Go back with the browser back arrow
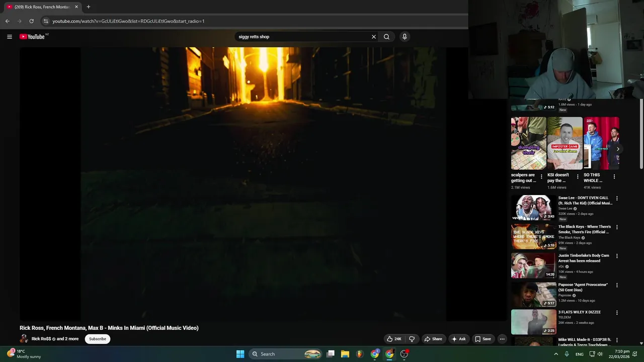644x362 pixels. (x=7, y=21)
